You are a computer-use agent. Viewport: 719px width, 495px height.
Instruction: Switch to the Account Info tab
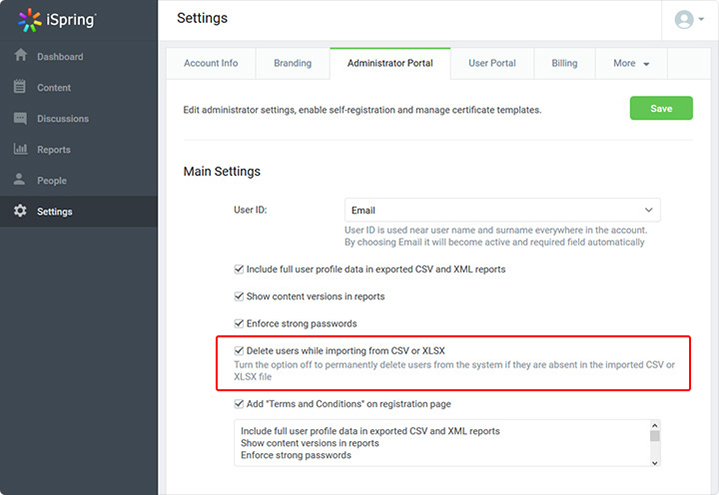(211, 63)
